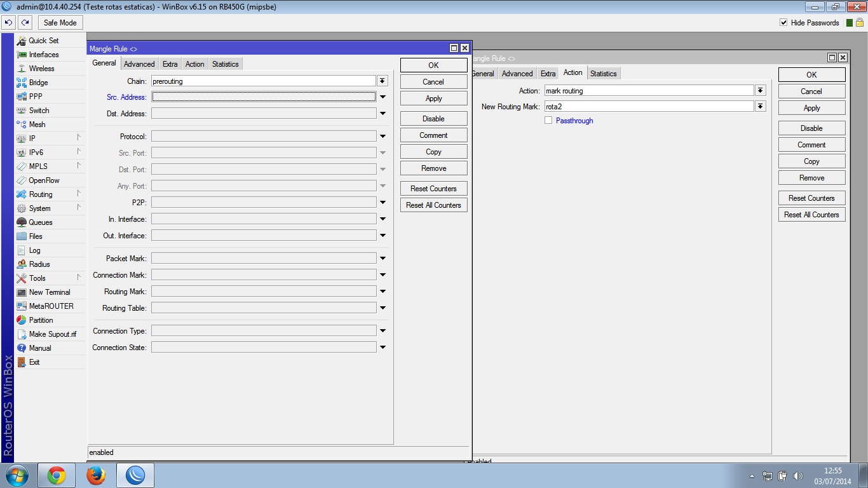This screenshot has height=488, width=868.
Task: Click the padlock icon near Hide Passwords
Action: coord(859,22)
